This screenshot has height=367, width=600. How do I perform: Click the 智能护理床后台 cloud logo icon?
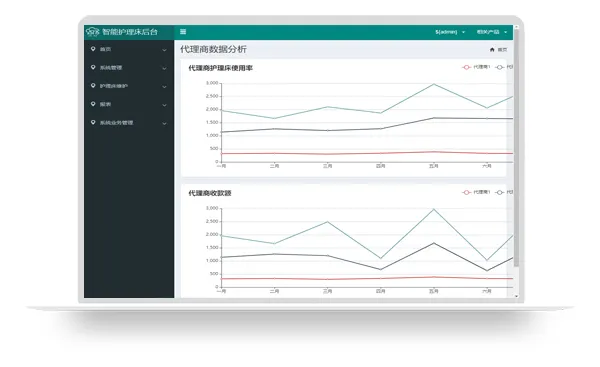[93, 32]
